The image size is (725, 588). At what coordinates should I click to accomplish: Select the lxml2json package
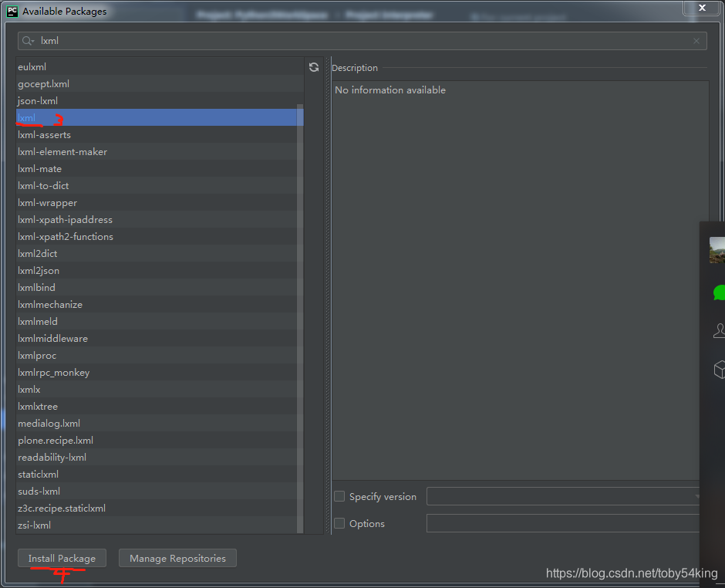[160, 270]
